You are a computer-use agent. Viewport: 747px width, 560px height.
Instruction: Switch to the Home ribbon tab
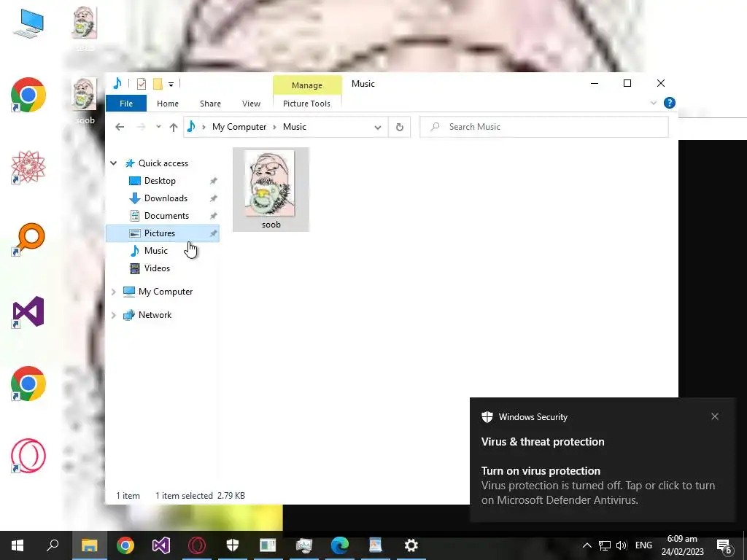[x=168, y=104]
